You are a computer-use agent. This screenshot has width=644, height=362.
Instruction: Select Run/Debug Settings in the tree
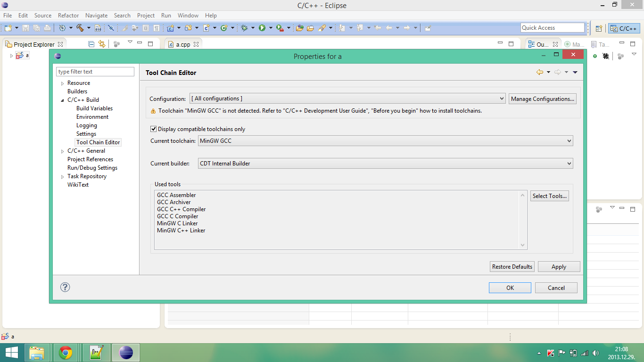pyautogui.click(x=92, y=168)
